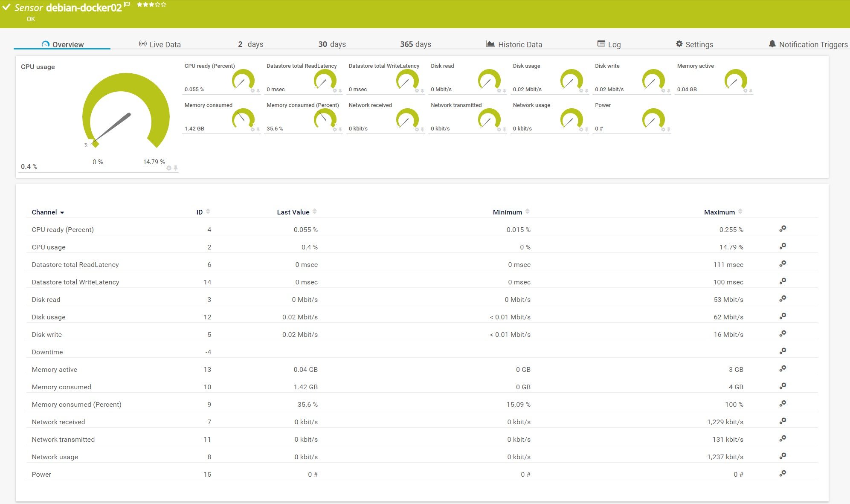The height and width of the screenshot is (504, 850).
Task: Click the Network usage channel name
Action: click(55, 457)
